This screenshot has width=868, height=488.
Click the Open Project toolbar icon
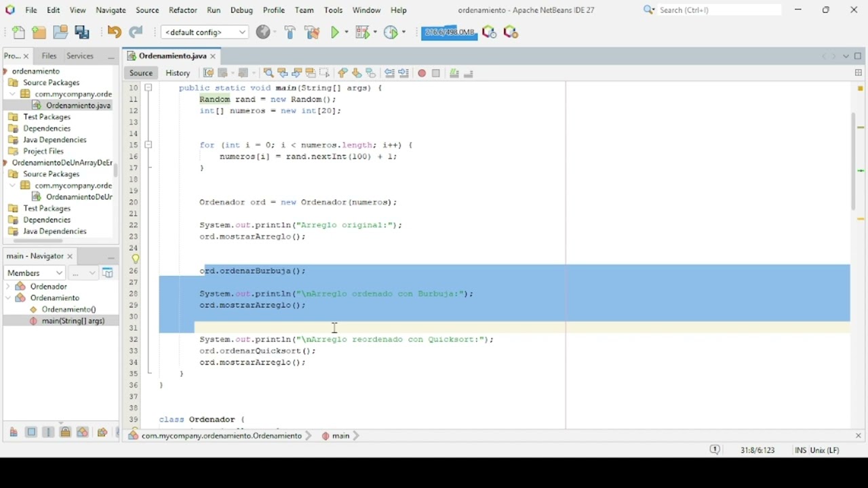(x=60, y=33)
